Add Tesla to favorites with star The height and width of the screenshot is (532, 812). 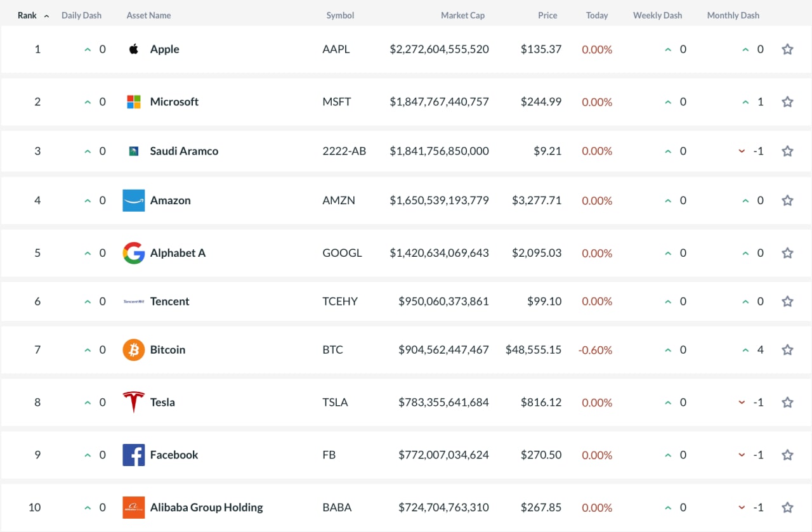(787, 402)
